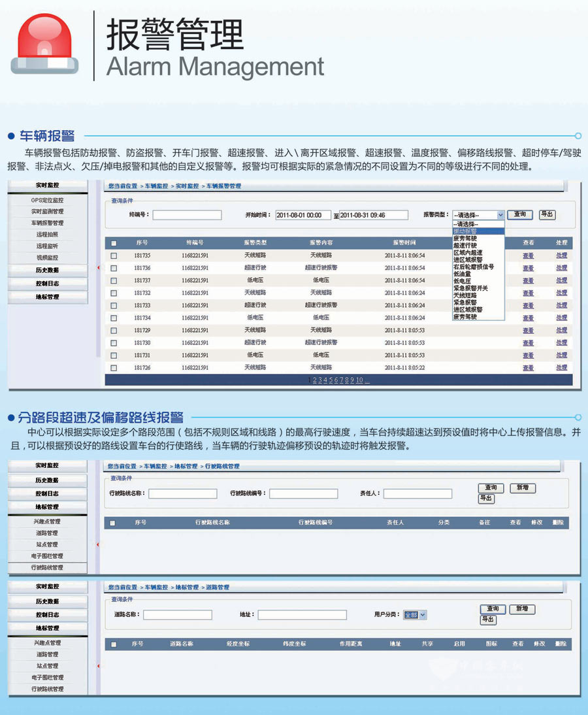Click 新增 button in the driving route panel

click(x=522, y=488)
